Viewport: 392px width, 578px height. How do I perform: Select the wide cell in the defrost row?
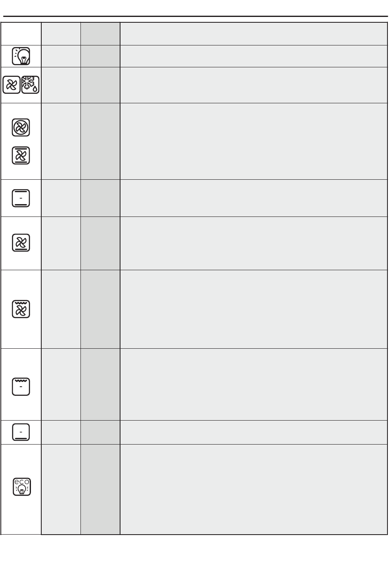[254, 85]
